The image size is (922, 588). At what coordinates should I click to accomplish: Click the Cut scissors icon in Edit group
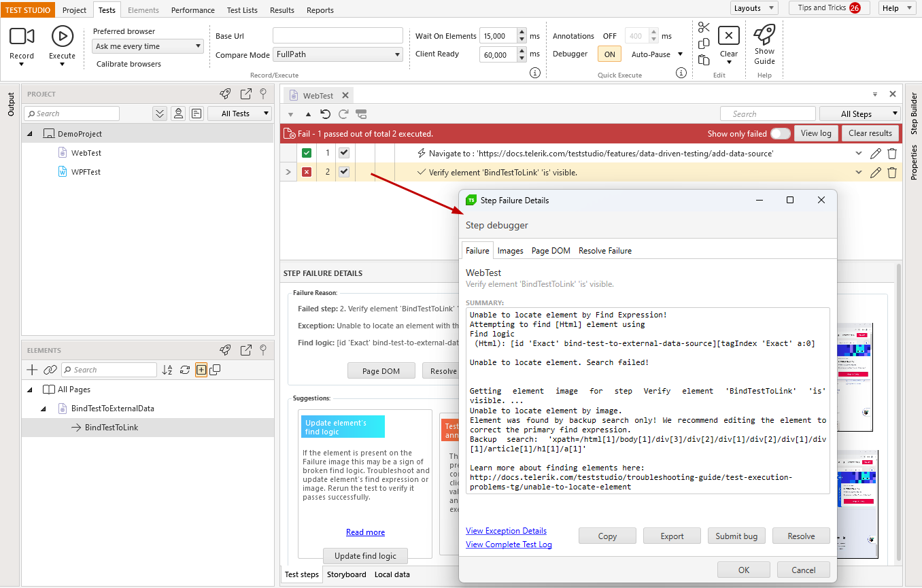point(704,27)
